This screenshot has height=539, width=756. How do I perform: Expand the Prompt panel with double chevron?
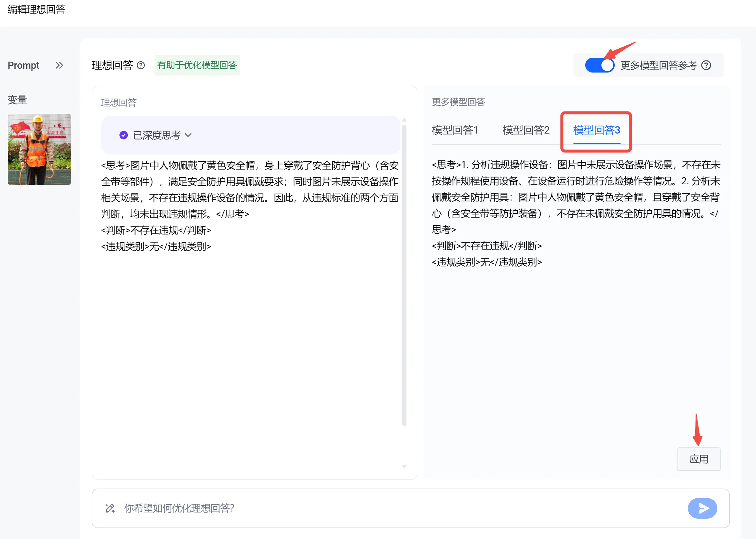tap(59, 65)
